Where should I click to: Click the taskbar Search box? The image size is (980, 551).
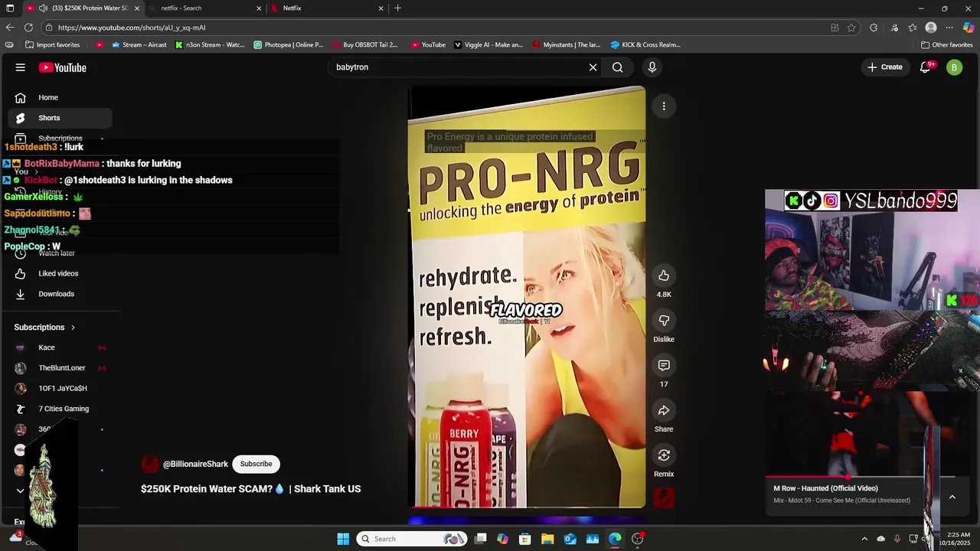(413, 539)
